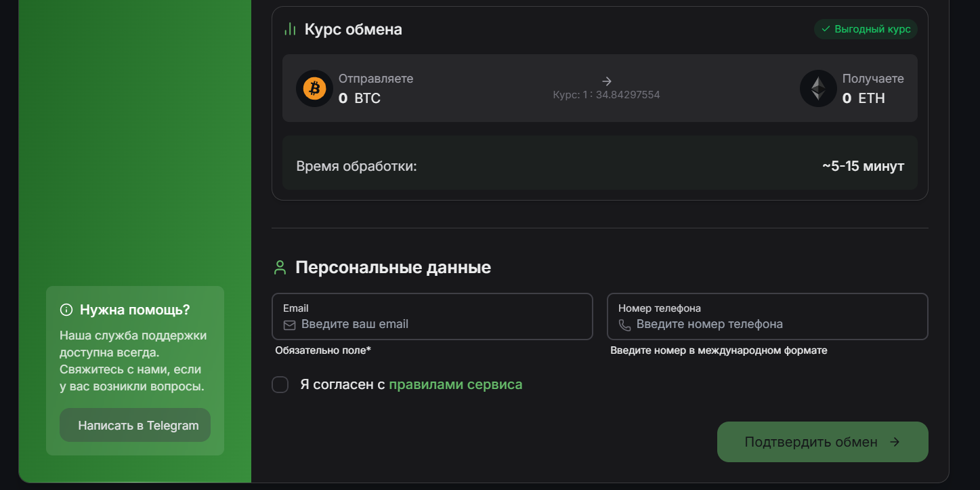
Task: Click the envelope icon in the Email field
Action: pos(289,325)
